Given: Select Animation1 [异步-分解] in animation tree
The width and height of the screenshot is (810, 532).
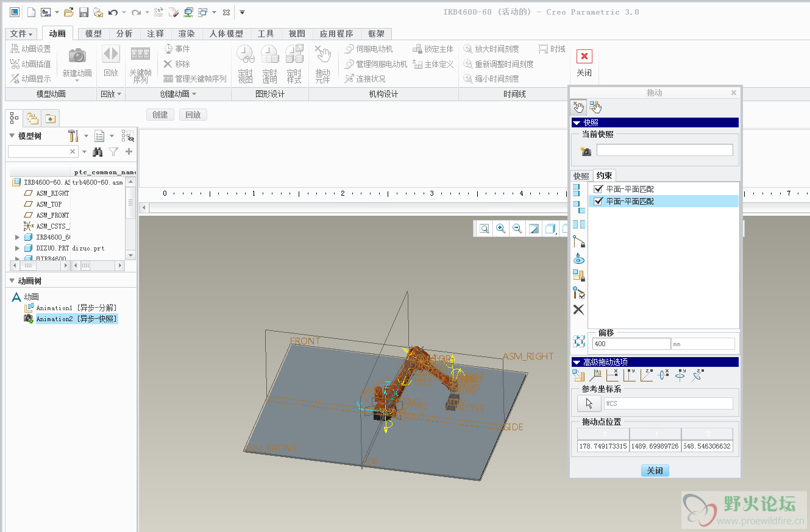Looking at the screenshot, I should (x=76, y=308).
